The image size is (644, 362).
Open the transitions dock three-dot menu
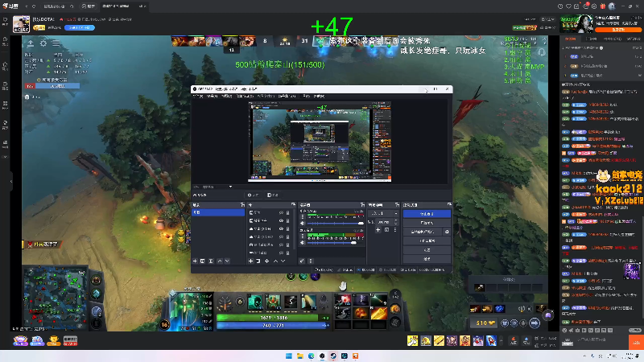tap(394, 230)
